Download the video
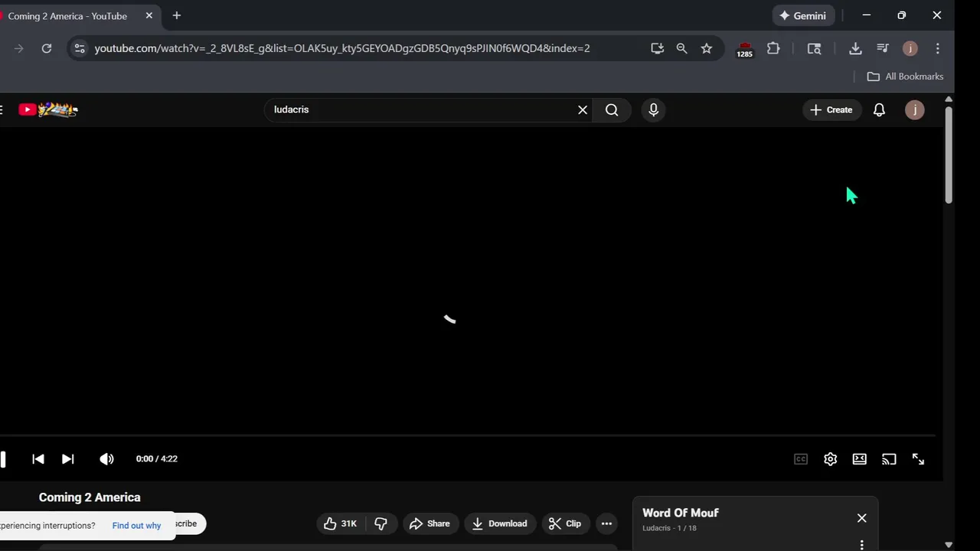 500,523
